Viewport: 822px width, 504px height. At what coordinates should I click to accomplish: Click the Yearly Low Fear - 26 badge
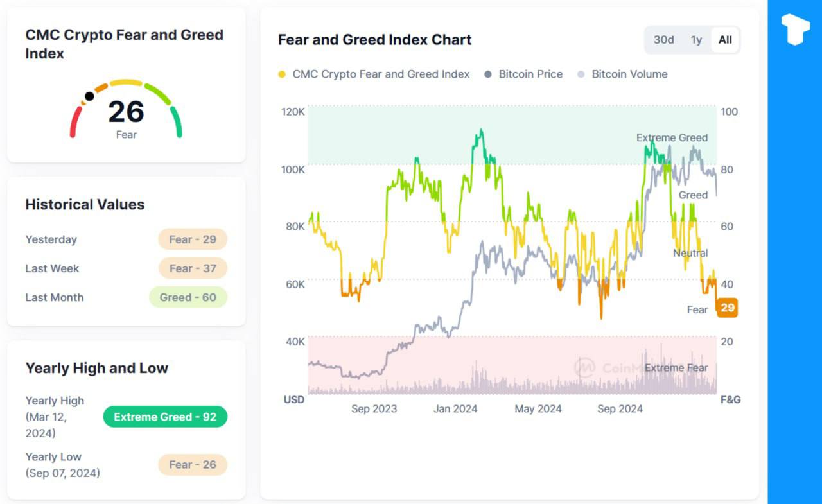point(193,465)
